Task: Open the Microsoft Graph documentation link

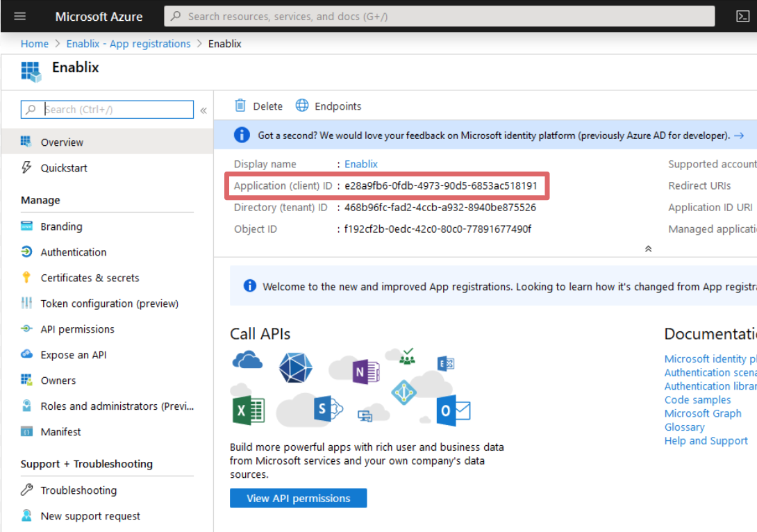Action: (702, 413)
